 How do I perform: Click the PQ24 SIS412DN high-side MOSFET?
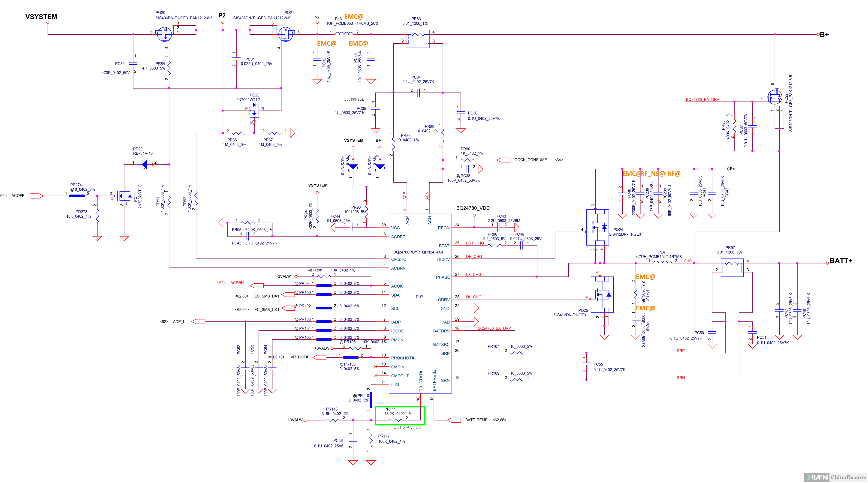(x=597, y=227)
